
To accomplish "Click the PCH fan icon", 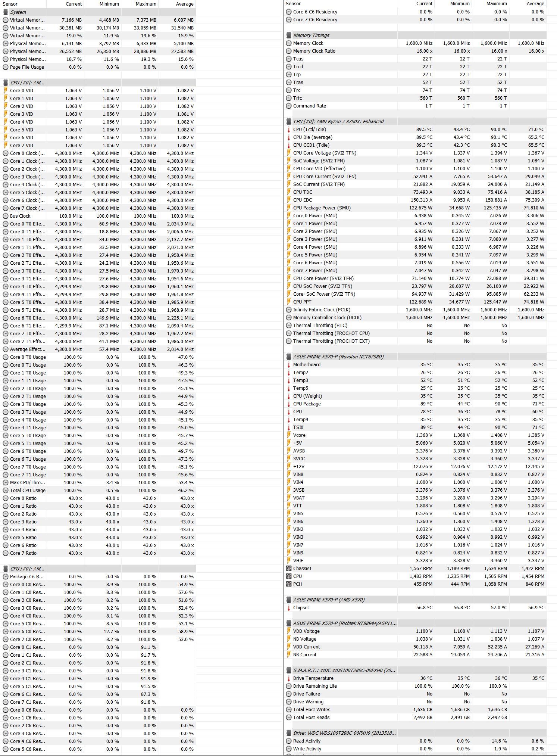I will pos(289,584).
